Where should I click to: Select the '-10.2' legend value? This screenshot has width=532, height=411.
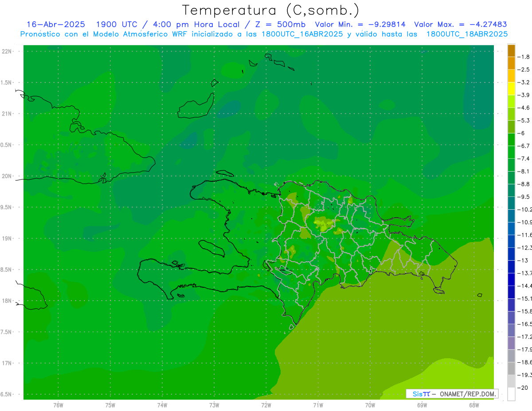[525, 210]
